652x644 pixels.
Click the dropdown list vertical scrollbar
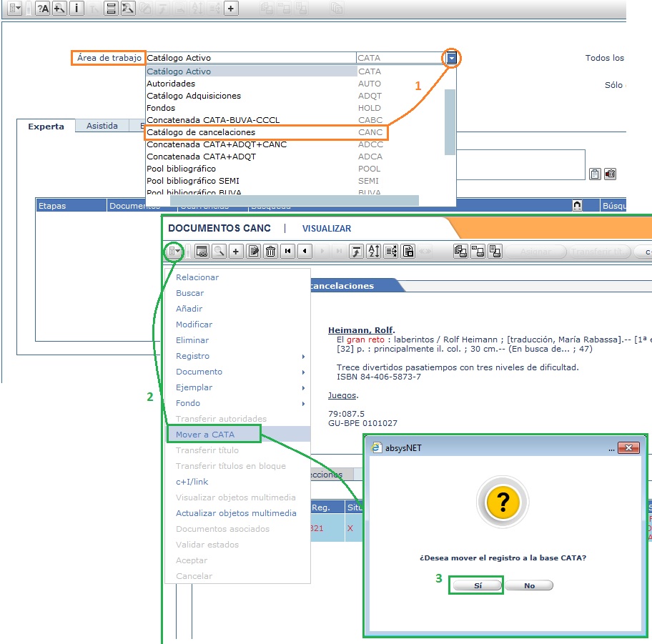pyautogui.click(x=450, y=122)
